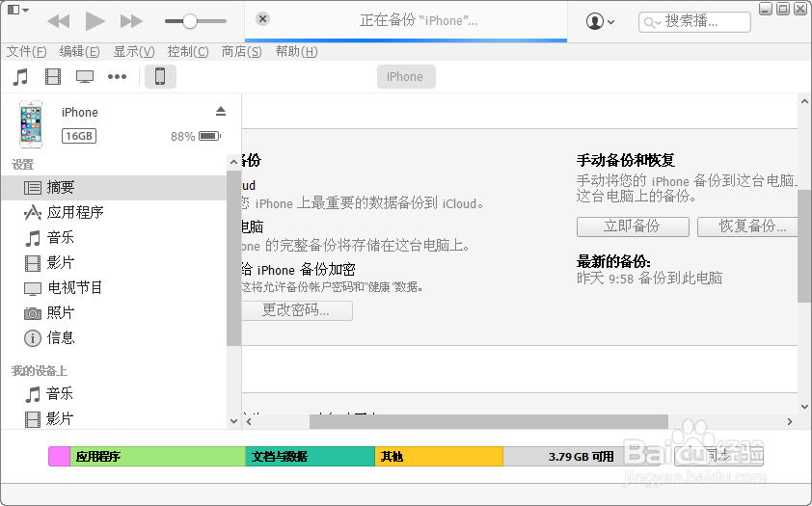The width and height of the screenshot is (812, 506).
Task: Click the iPhone tab pill
Action: tap(405, 76)
